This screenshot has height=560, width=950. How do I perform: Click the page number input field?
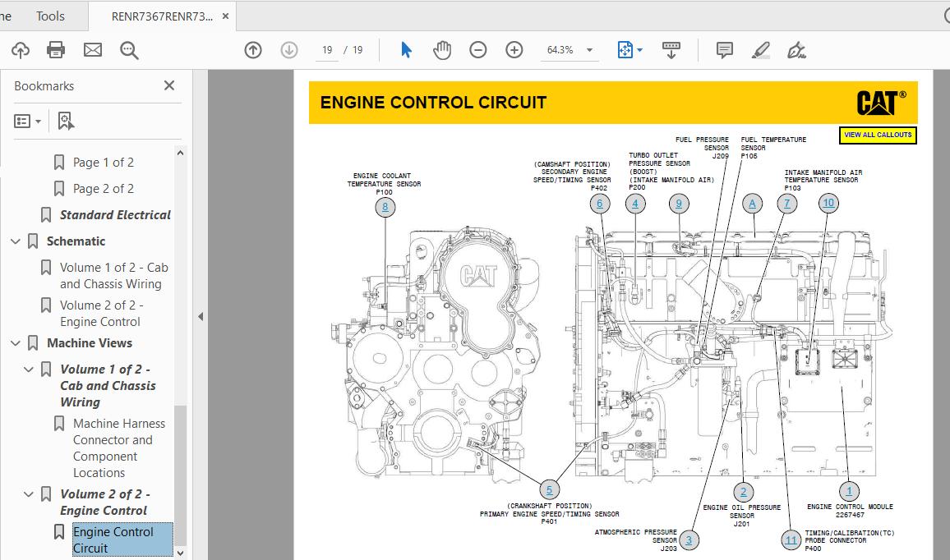click(327, 49)
